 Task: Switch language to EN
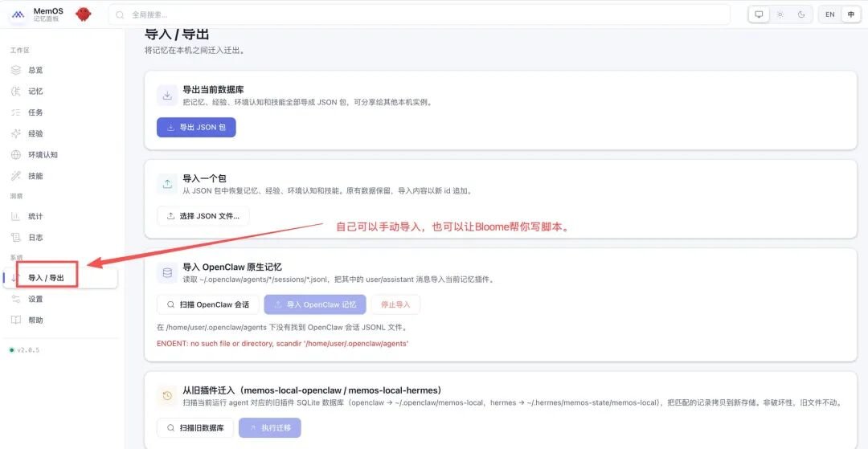pyautogui.click(x=829, y=15)
